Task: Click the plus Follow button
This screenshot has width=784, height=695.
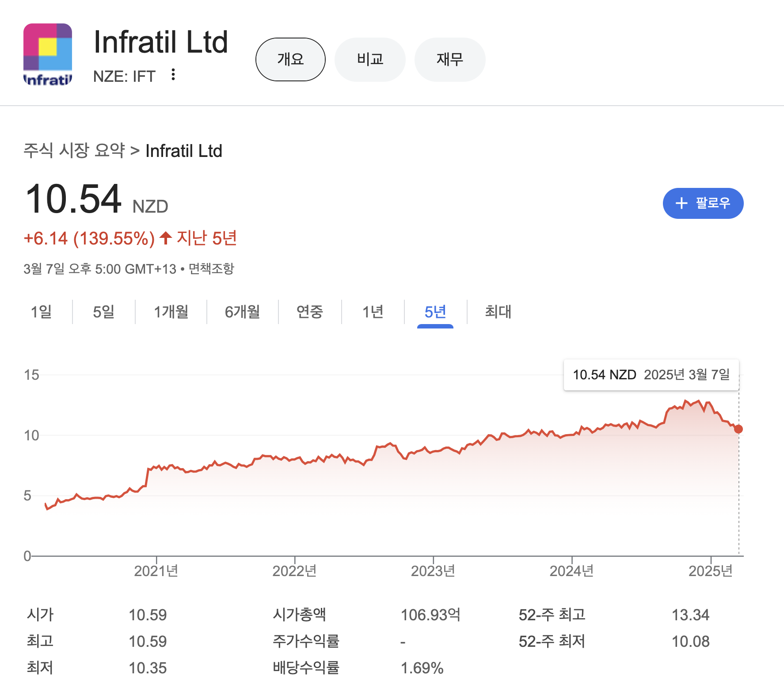Action: click(x=703, y=203)
